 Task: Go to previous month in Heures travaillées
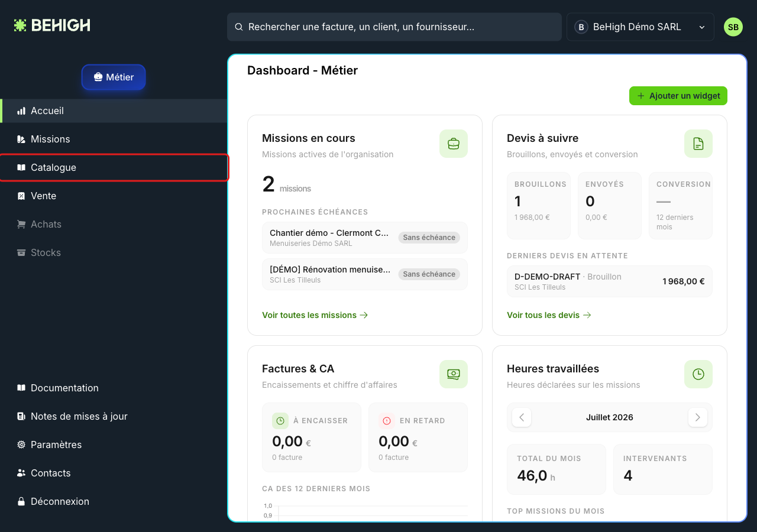click(522, 417)
